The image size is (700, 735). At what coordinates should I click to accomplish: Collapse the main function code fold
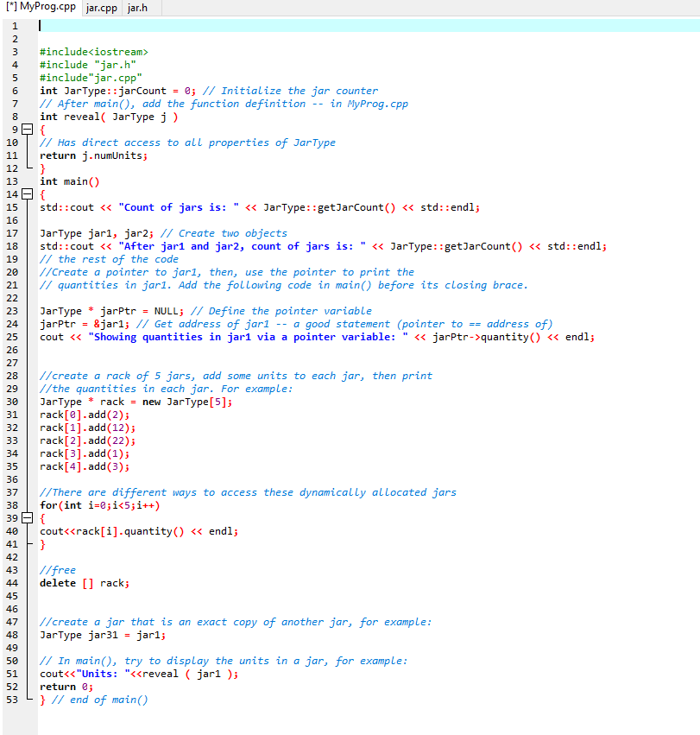[x=28, y=193]
